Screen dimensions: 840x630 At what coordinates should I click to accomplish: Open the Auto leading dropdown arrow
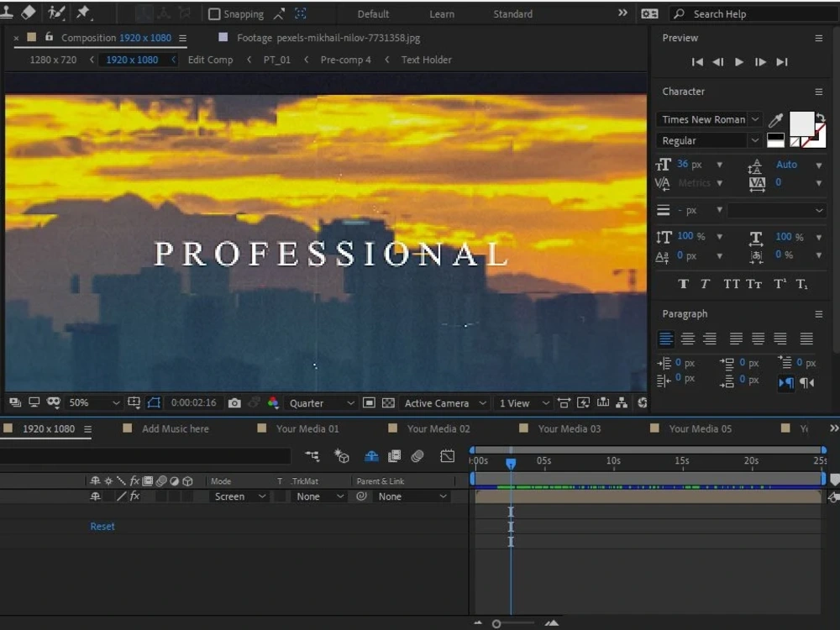[818, 165]
